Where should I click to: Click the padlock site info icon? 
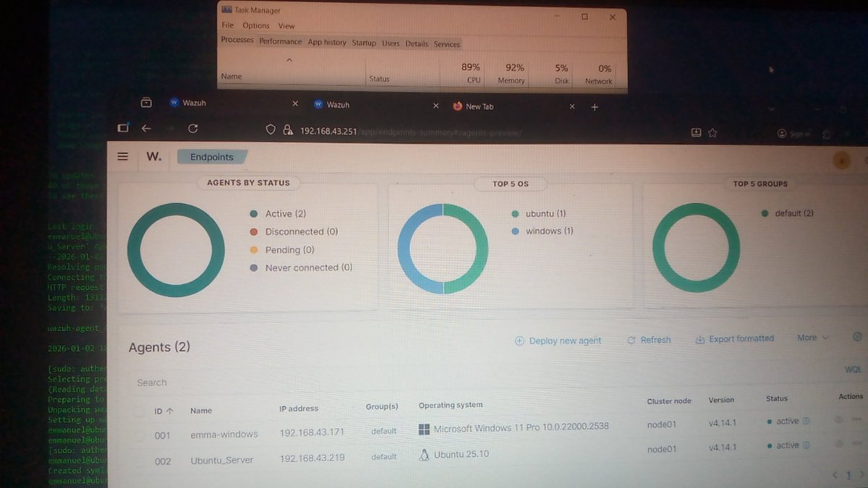tap(288, 130)
